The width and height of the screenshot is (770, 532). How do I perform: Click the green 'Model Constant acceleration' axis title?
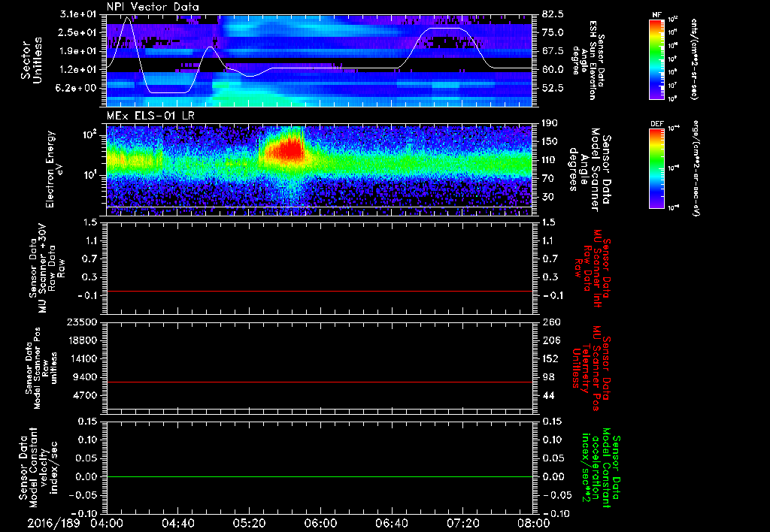coord(600,468)
